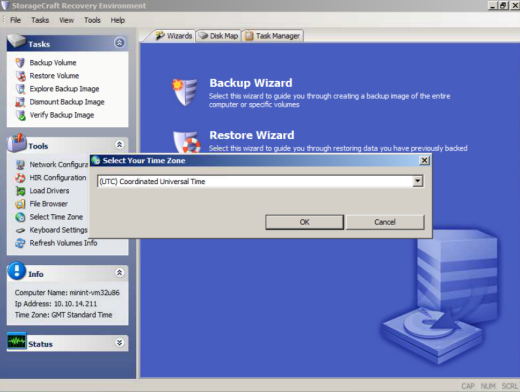520x392 pixels.
Task: Click Computer Name minint-vm32u86 text
Action: point(67,293)
